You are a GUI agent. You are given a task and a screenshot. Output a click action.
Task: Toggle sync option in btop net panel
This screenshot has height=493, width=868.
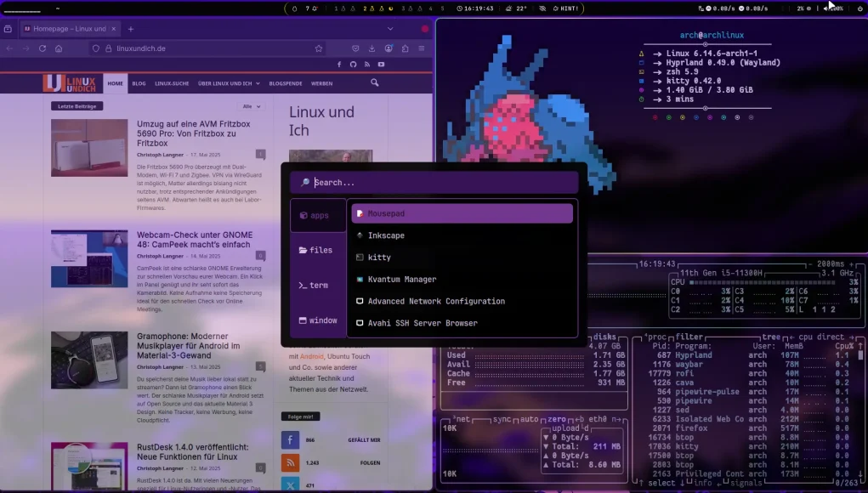[502, 419]
